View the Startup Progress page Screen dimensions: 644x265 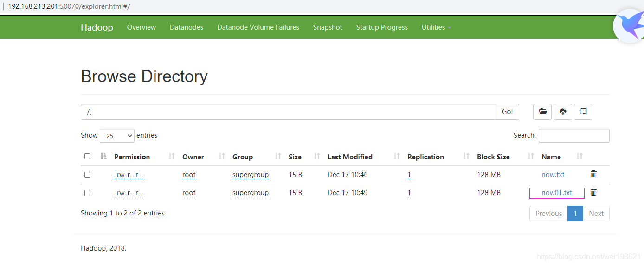pyautogui.click(x=382, y=27)
